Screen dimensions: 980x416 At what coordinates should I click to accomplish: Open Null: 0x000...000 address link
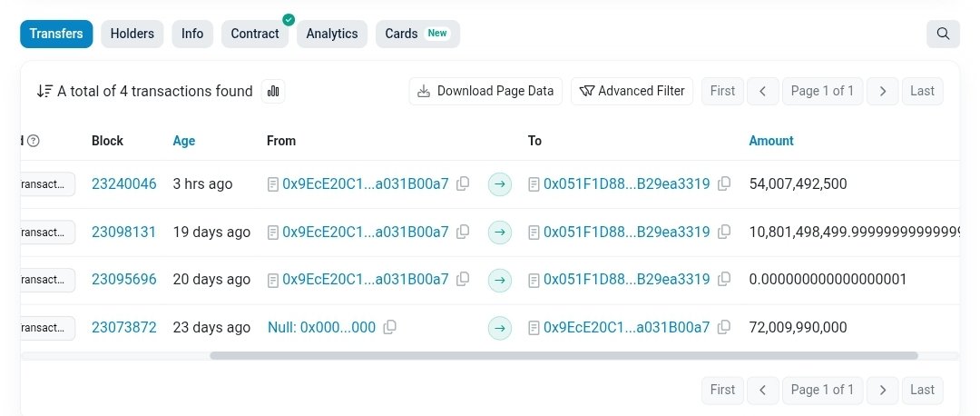click(x=321, y=327)
